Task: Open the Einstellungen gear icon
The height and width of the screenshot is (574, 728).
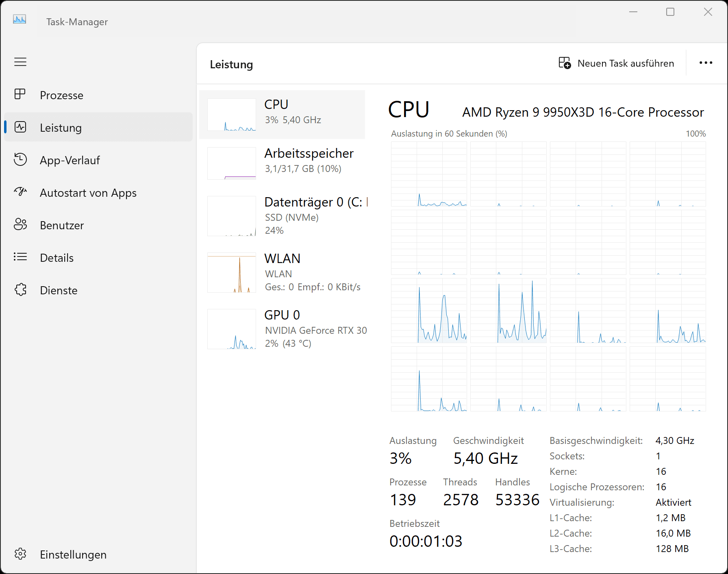Action: [20, 554]
